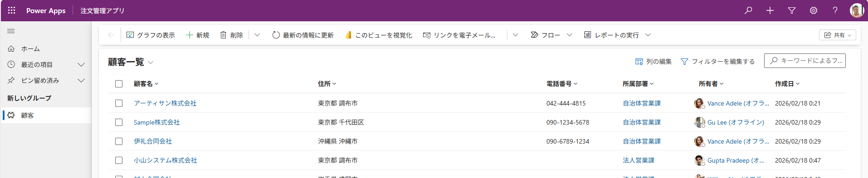Open the Power Apps app launcher waffle

(x=12, y=10)
